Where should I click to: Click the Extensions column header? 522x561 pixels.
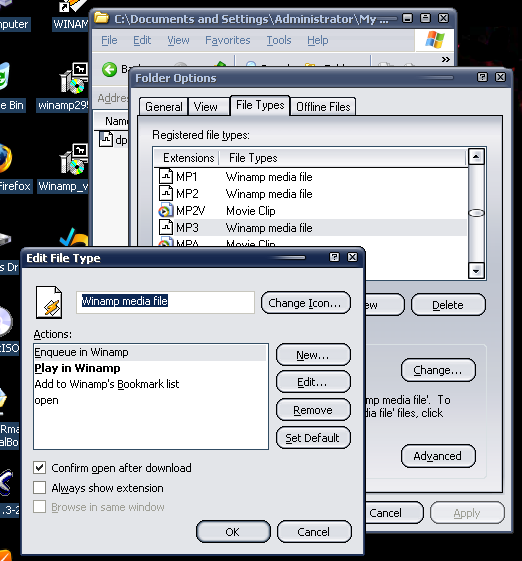pos(187,158)
